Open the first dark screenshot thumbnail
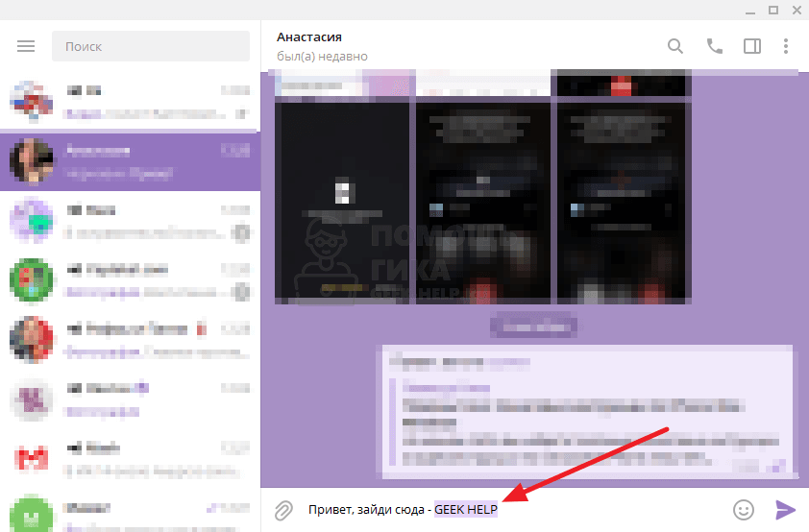The width and height of the screenshot is (809, 532). (x=341, y=203)
